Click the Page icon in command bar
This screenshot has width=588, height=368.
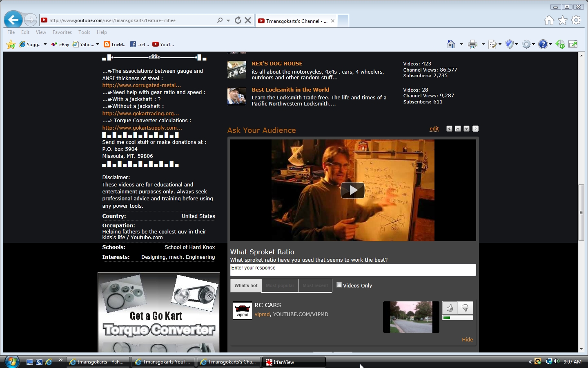coord(492,44)
